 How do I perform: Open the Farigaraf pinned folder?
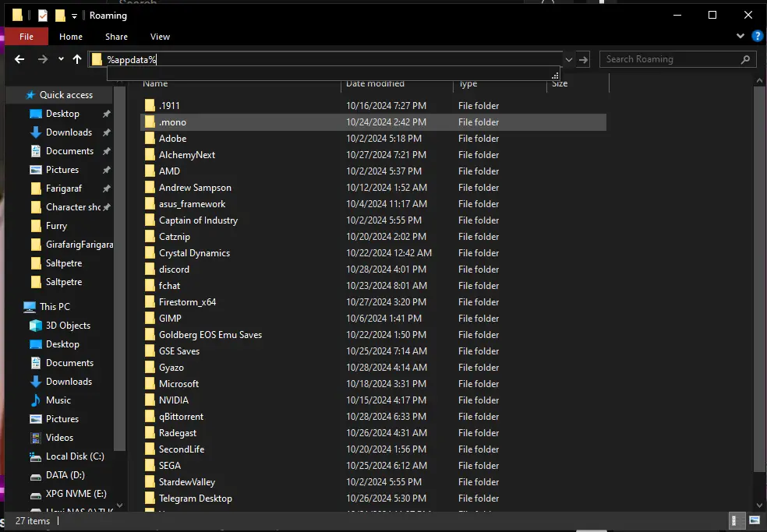[x=64, y=188]
